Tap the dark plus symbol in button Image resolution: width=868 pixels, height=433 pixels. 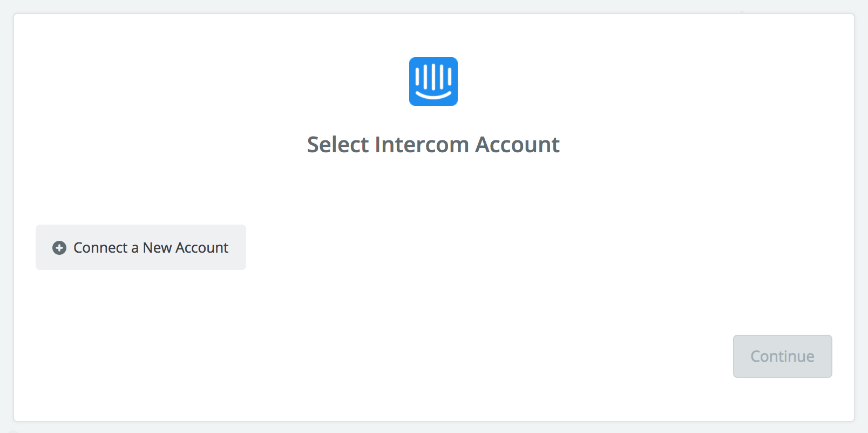coord(59,248)
